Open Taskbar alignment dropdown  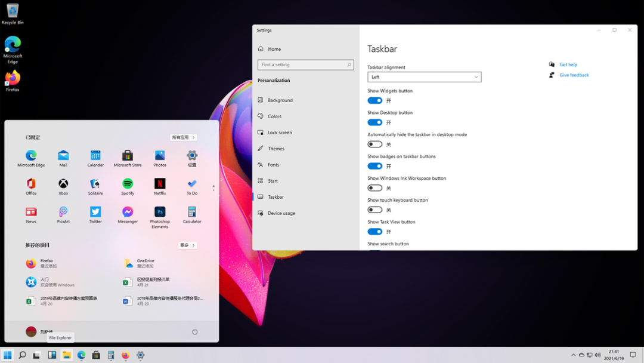tap(424, 77)
